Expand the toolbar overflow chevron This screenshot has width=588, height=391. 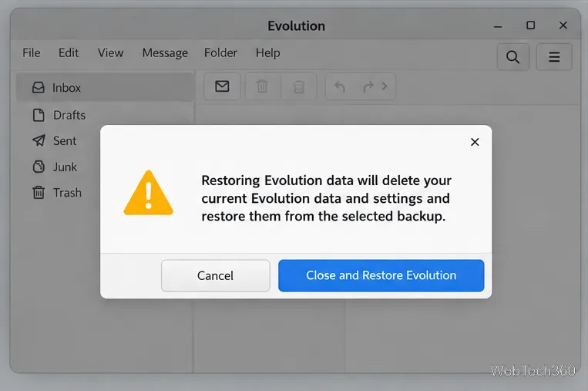(x=385, y=86)
